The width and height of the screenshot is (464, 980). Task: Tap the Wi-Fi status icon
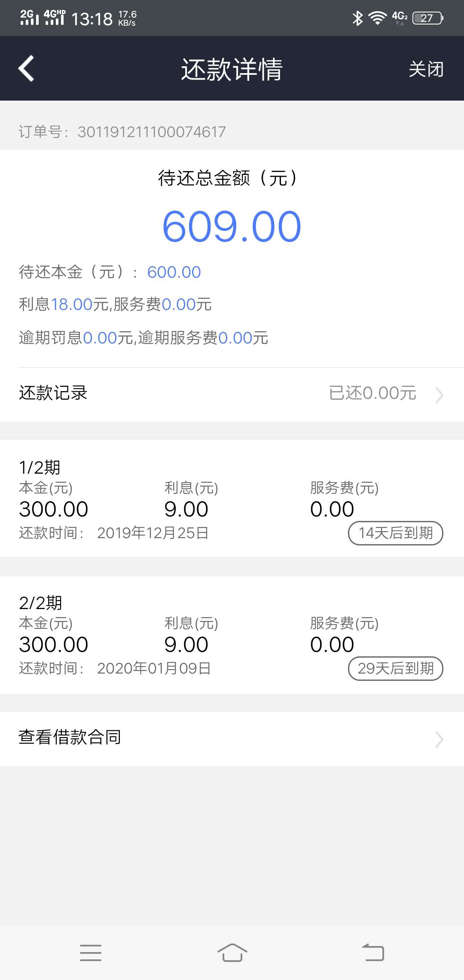point(378,18)
